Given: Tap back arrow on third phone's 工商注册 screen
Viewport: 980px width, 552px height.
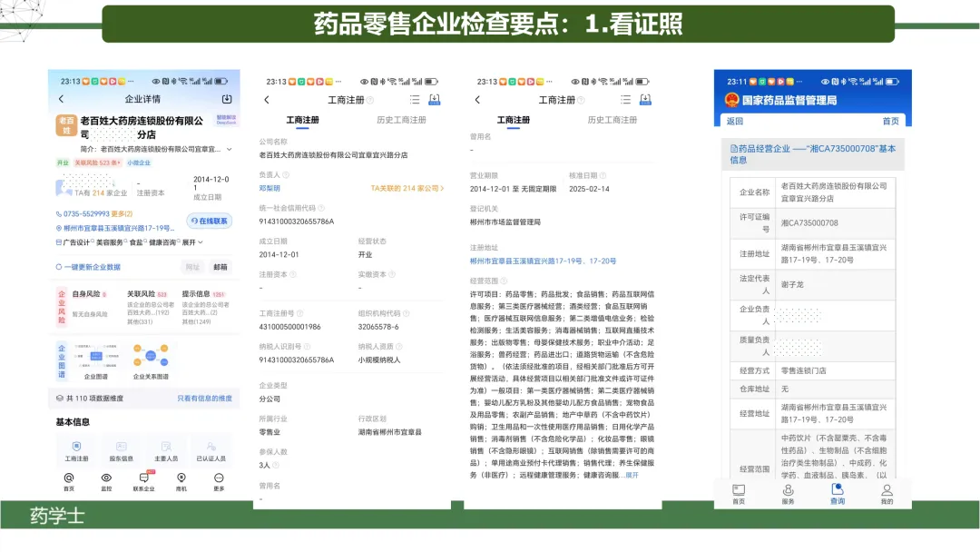Looking at the screenshot, I should click(477, 99).
